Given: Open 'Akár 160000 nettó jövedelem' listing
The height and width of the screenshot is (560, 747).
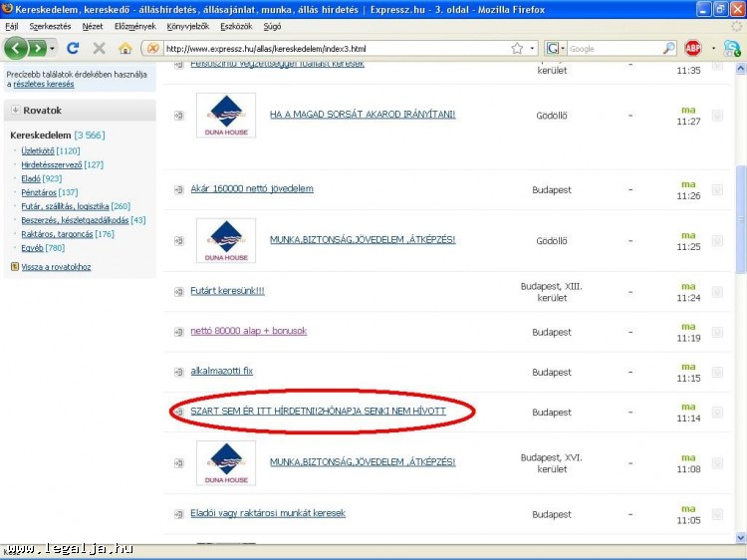Looking at the screenshot, I should point(252,188).
